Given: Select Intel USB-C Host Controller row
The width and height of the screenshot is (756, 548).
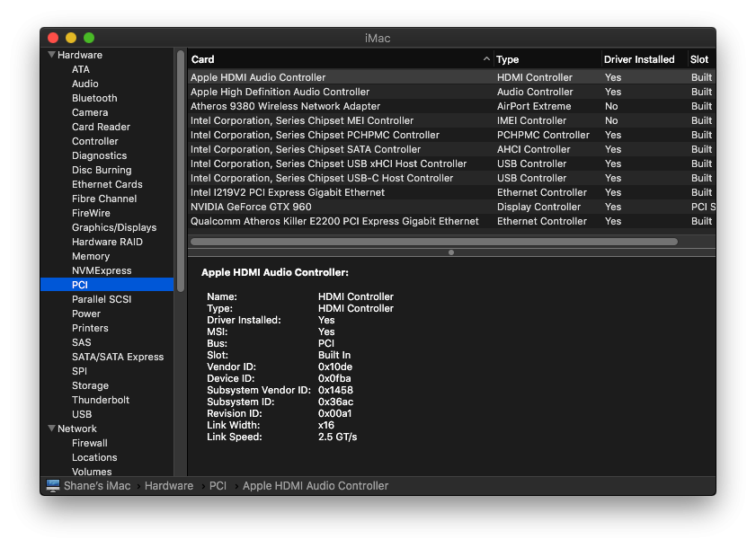Looking at the screenshot, I should coord(451,178).
